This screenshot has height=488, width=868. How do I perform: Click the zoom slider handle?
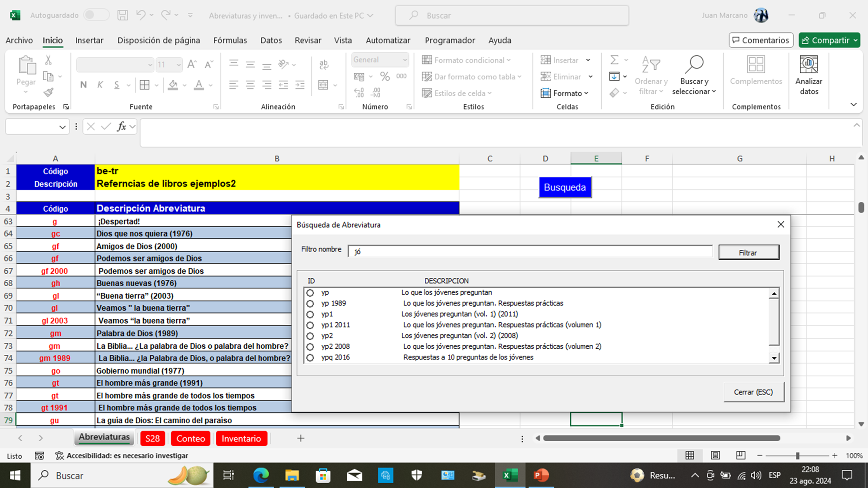(797, 455)
